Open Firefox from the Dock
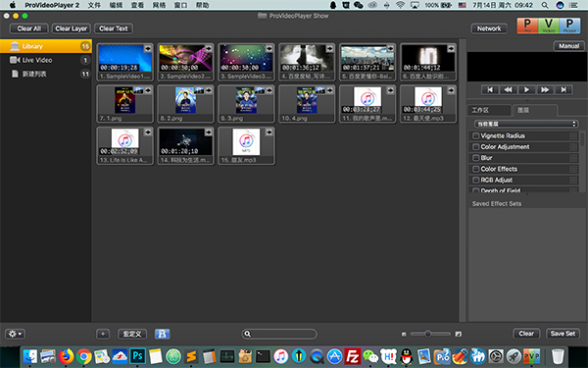Screen dimensions: 588x368 tap(66, 356)
